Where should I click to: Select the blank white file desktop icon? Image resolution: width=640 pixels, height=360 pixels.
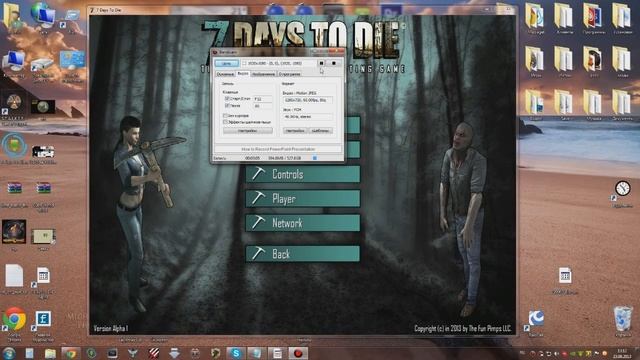click(x=14, y=276)
